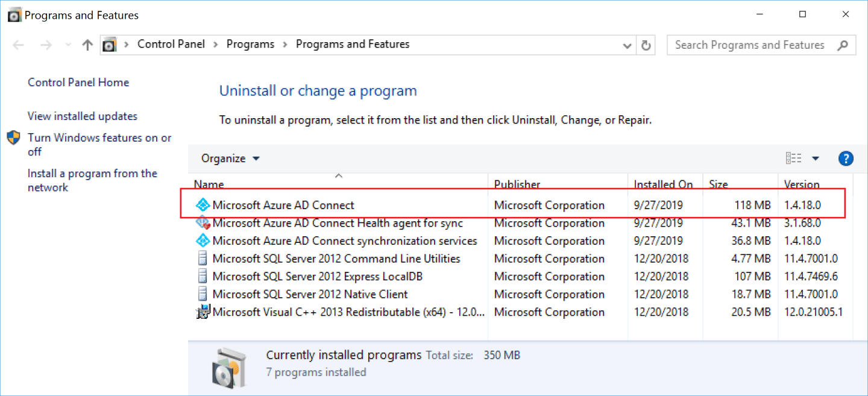Click the Visual C++ 2013 Redistributable icon
The image size is (868, 396).
coord(203,312)
